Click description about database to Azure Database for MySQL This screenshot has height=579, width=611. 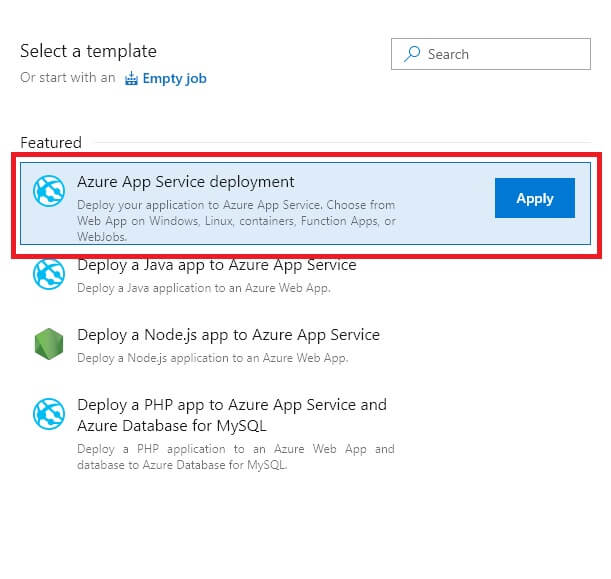click(236, 457)
